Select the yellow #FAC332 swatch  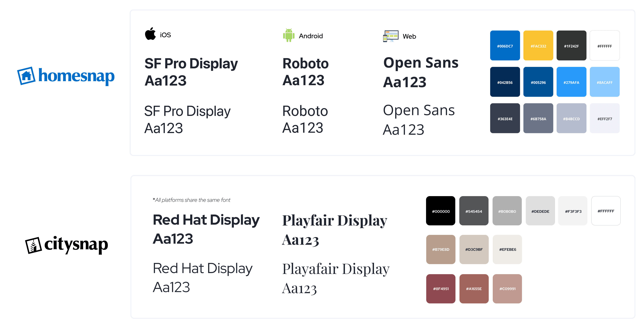(538, 46)
